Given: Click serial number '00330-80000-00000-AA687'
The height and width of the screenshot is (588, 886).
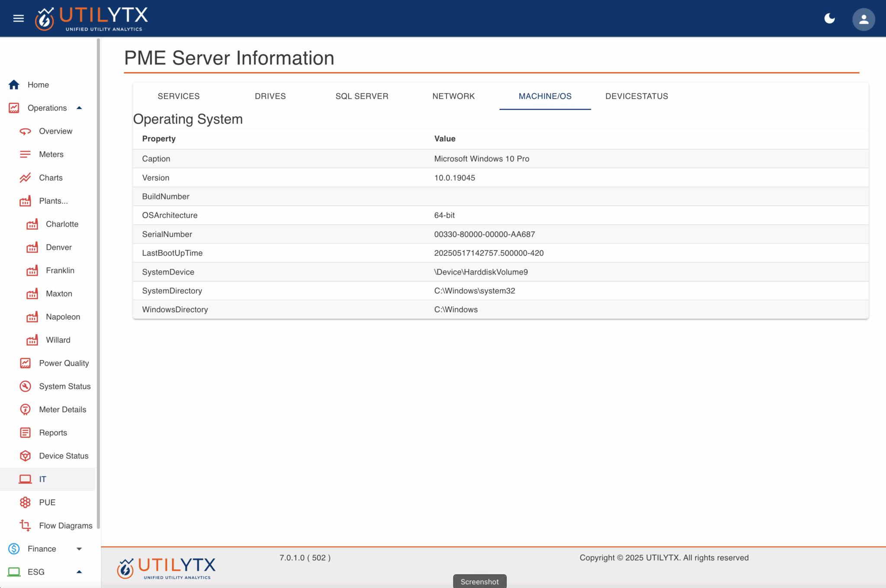Looking at the screenshot, I should [x=485, y=234].
